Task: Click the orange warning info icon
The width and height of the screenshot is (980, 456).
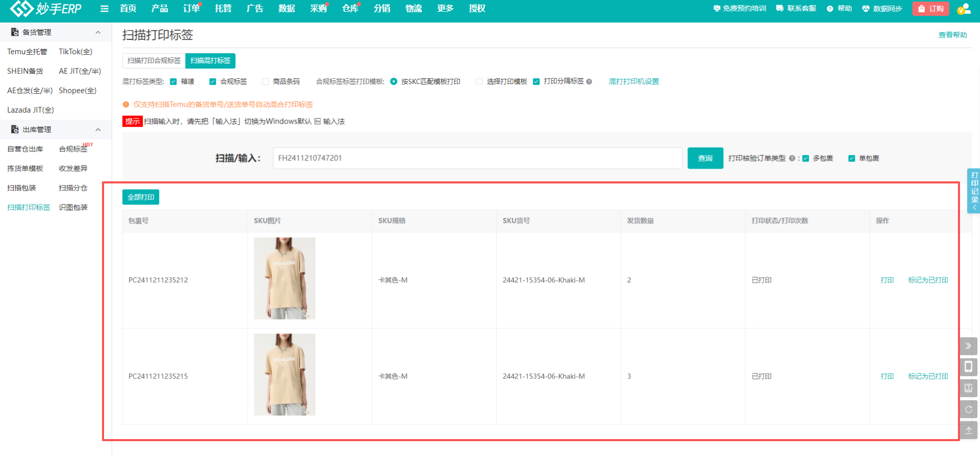Action: pos(126,105)
